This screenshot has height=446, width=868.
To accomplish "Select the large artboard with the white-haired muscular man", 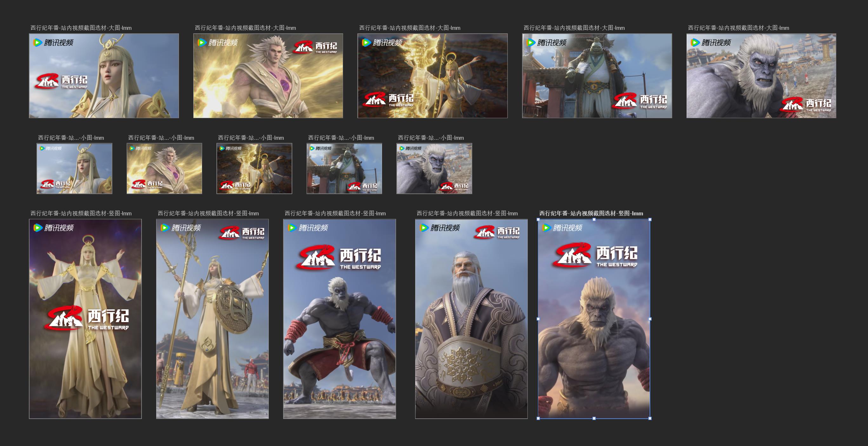I will pyautogui.click(x=268, y=76).
